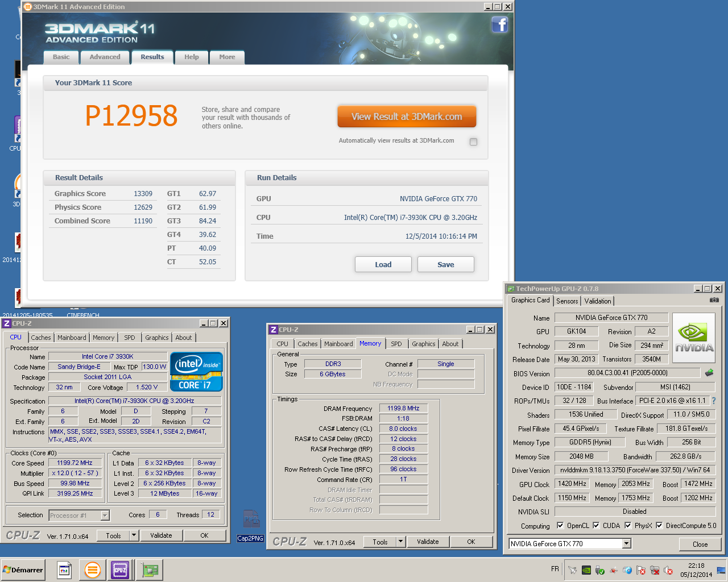Toggle the CUDA checkbox in GPU-Z
728x582 pixels.
[x=596, y=525]
